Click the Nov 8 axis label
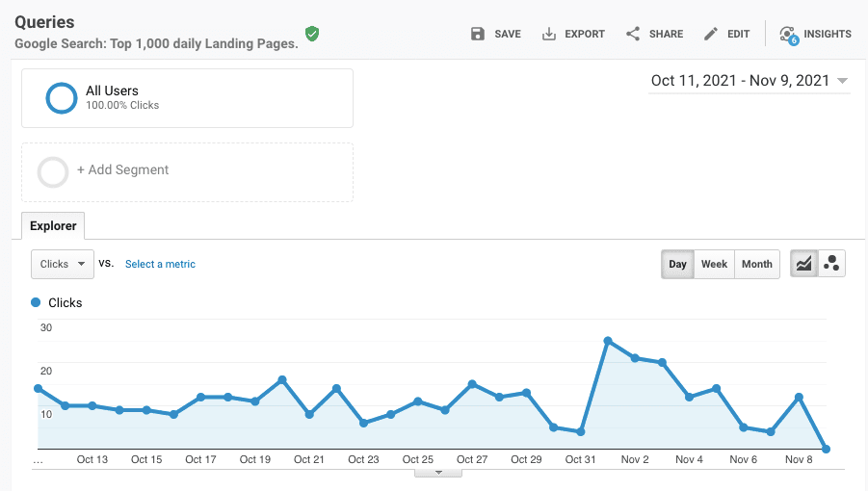The height and width of the screenshot is (491, 868). 799,459
